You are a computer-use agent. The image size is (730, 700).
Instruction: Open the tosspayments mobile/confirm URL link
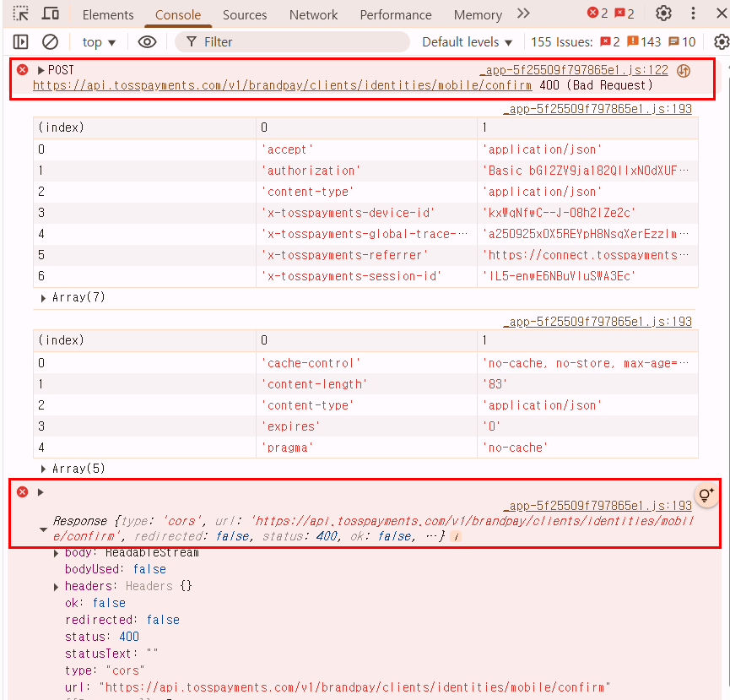(282, 85)
